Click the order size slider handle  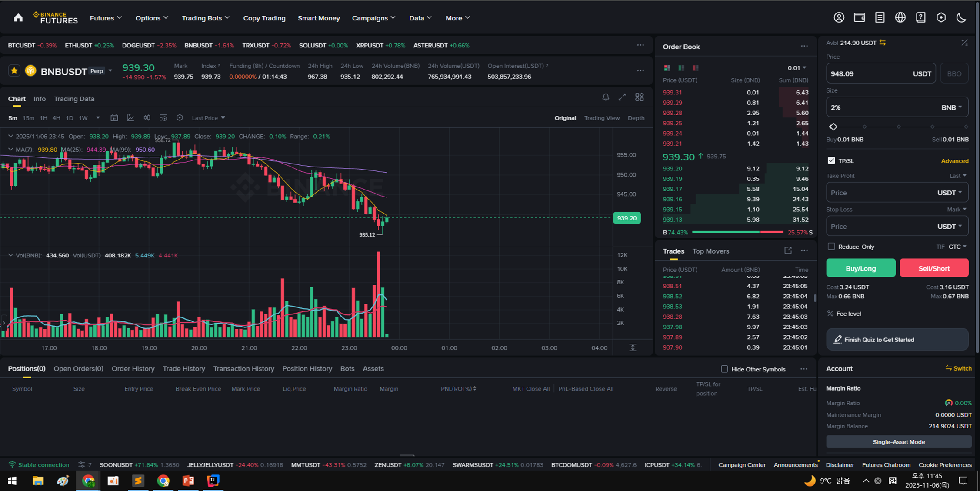click(x=833, y=127)
